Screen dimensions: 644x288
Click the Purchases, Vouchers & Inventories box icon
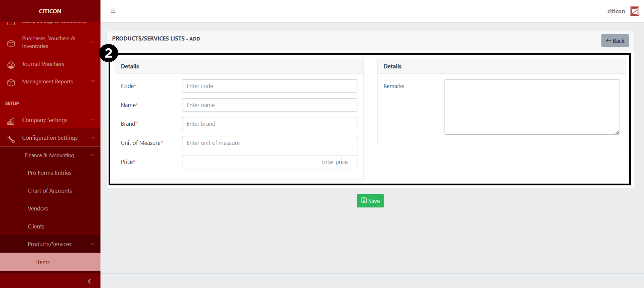(x=11, y=44)
